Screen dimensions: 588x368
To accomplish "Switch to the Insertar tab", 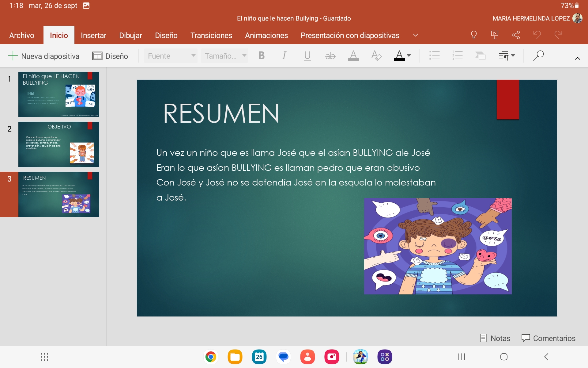I will tap(93, 35).
